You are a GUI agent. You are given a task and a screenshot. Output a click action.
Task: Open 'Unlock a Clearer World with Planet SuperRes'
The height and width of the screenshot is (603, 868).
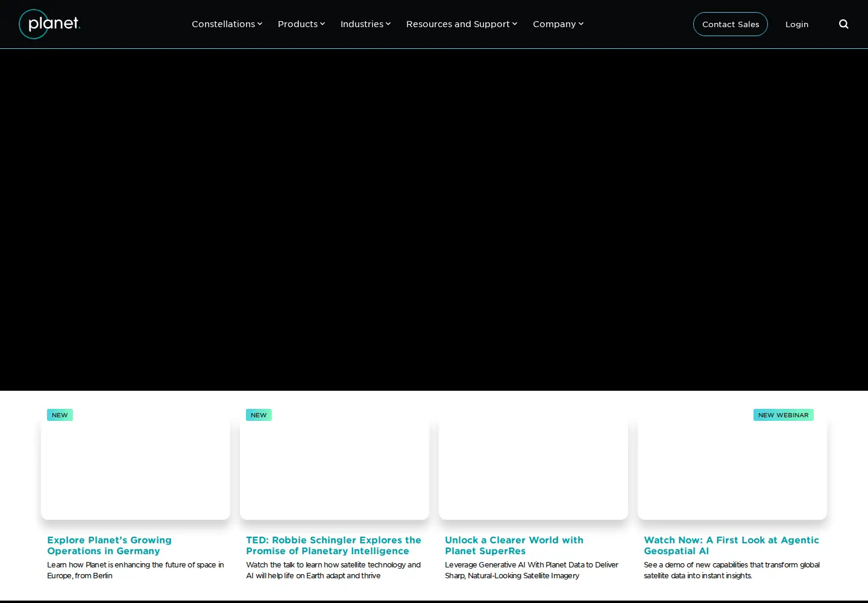[x=514, y=545]
